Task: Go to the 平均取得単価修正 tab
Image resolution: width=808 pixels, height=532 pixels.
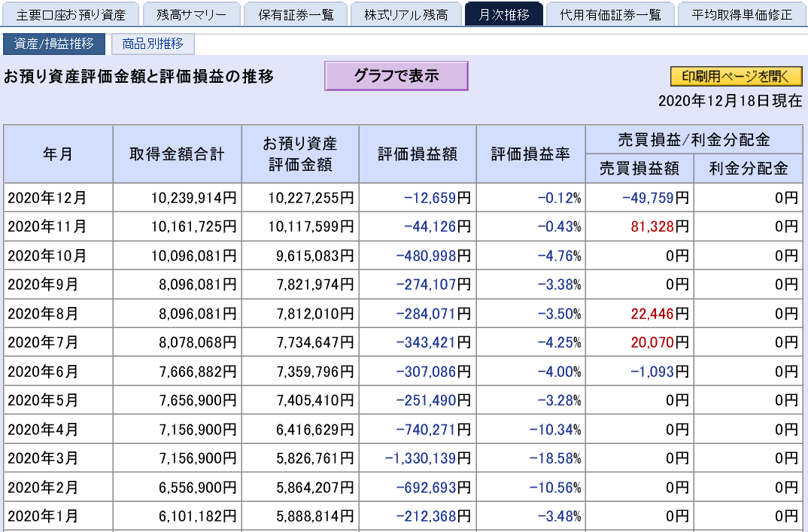Action: [742, 14]
